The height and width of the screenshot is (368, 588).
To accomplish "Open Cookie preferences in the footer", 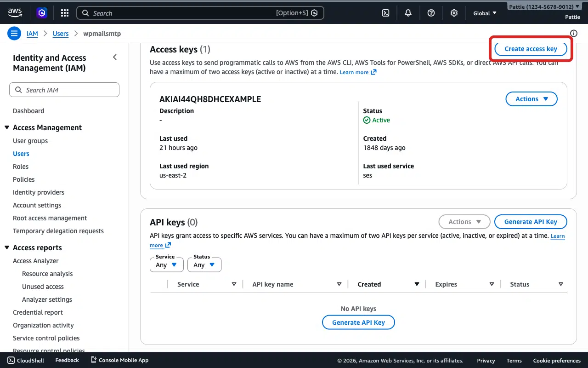I will (x=557, y=361).
